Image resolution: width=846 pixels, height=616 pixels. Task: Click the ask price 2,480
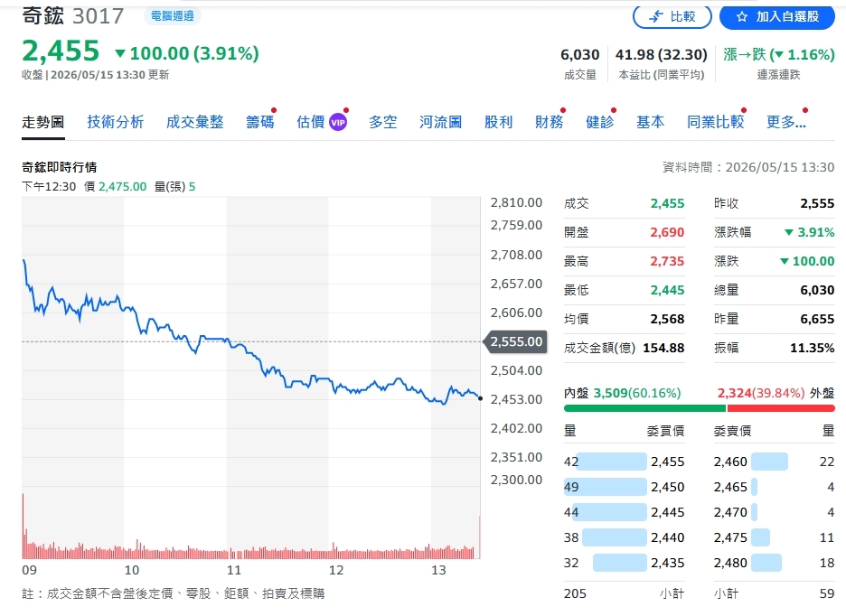(730, 563)
